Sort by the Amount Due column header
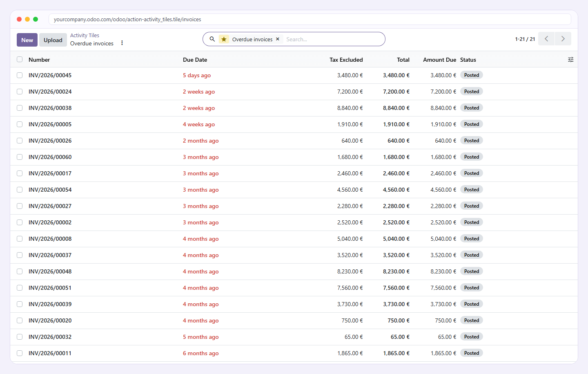588x374 pixels. 439,60
